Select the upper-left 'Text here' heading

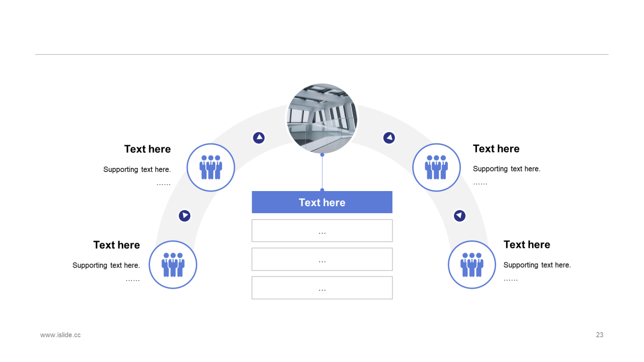147,149
